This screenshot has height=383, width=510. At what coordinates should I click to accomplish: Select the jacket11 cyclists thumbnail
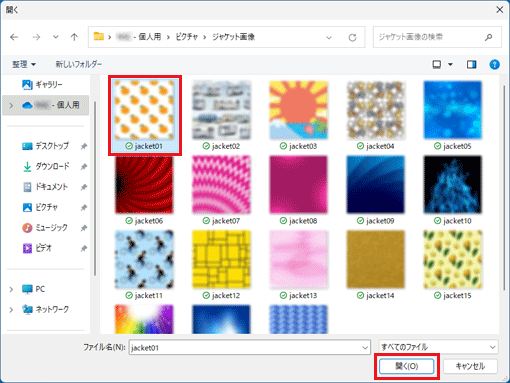click(x=144, y=259)
